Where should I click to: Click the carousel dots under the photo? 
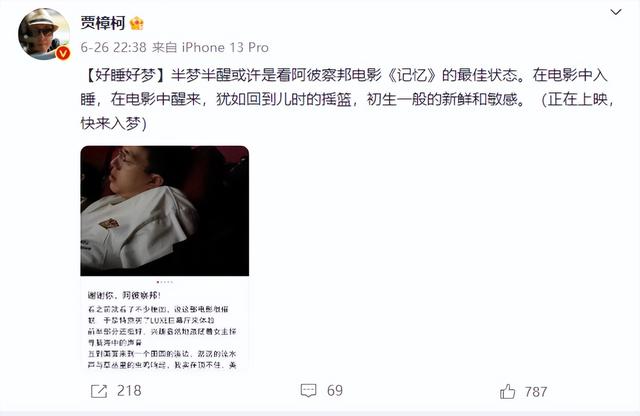tap(165, 282)
